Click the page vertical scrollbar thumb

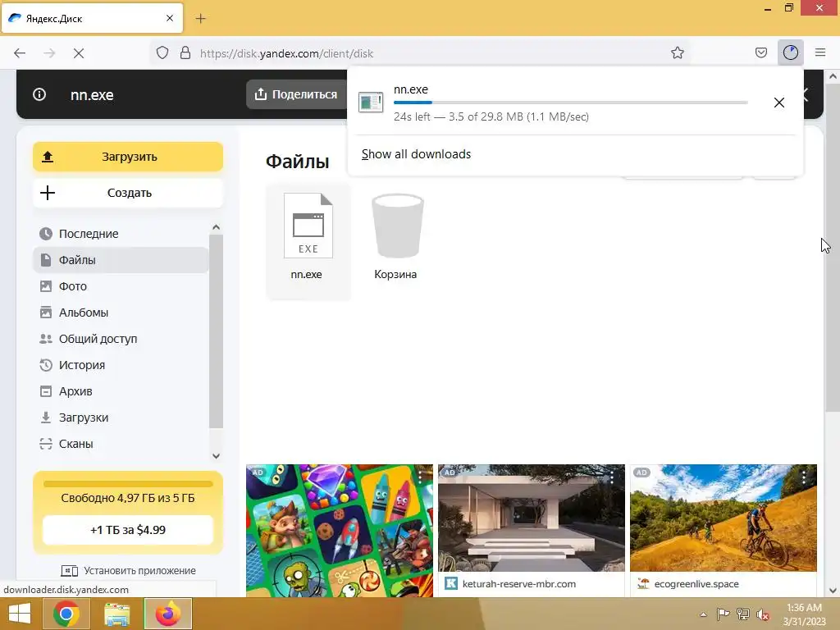coord(833,246)
